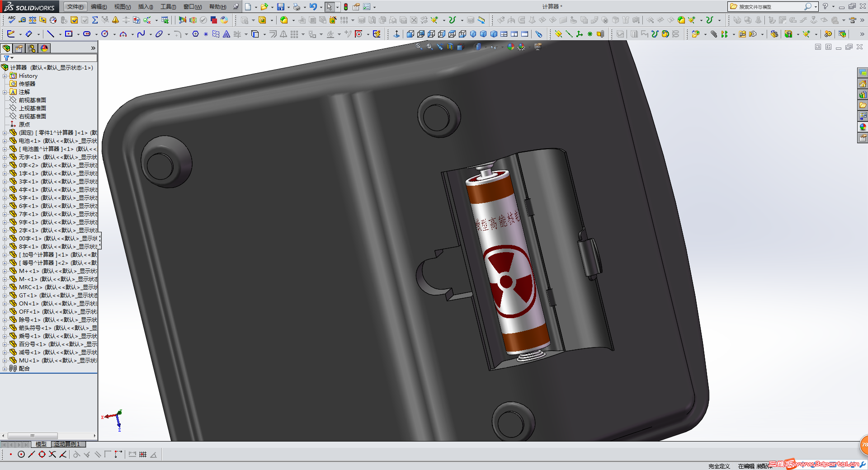Open the 视图(V) menu
Viewport: 868px width, 470px height.
pos(122,7)
